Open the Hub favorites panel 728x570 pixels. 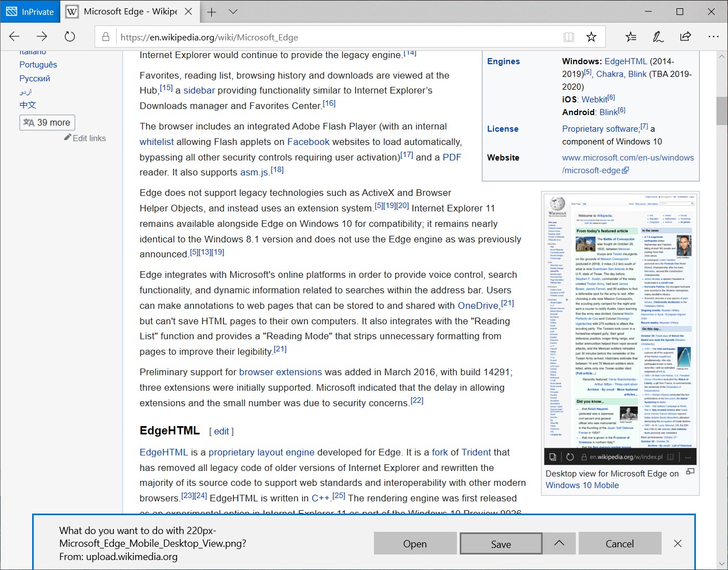point(631,37)
